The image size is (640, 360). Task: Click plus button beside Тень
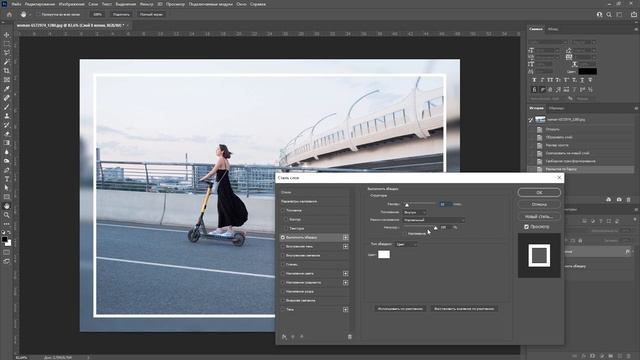(345, 309)
